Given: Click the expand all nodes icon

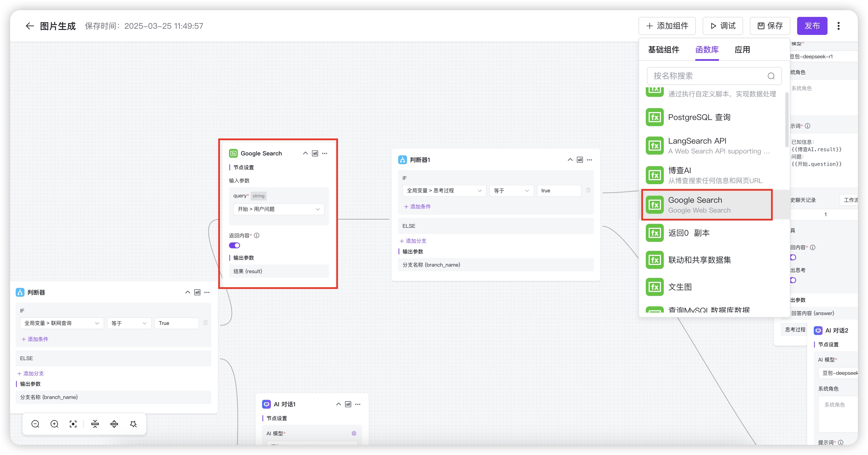Looking at the screenshot, I should [114, 424].
